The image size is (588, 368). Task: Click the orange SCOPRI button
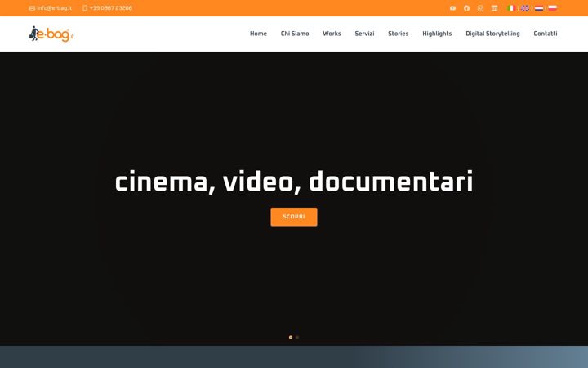294,217
